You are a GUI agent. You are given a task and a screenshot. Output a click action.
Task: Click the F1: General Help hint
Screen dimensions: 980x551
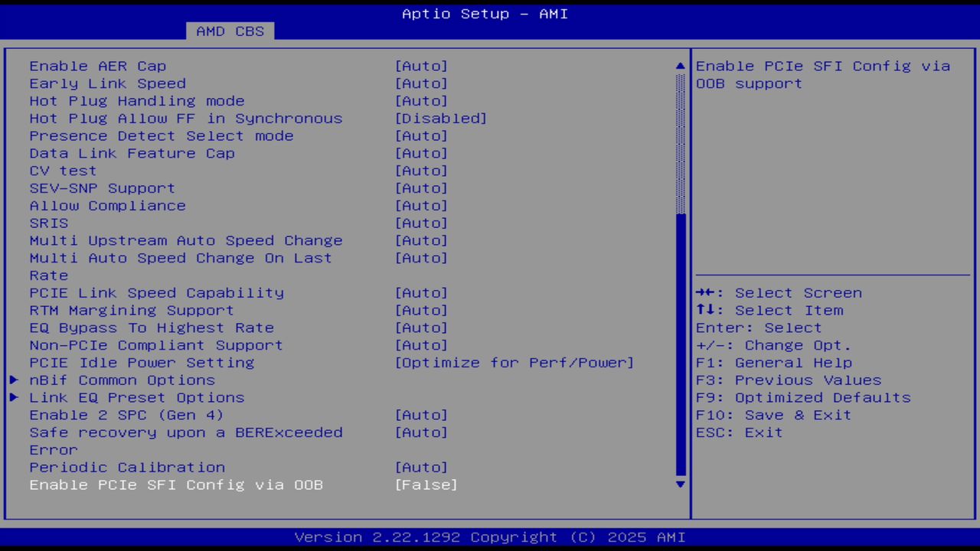[x=774, y=362]
